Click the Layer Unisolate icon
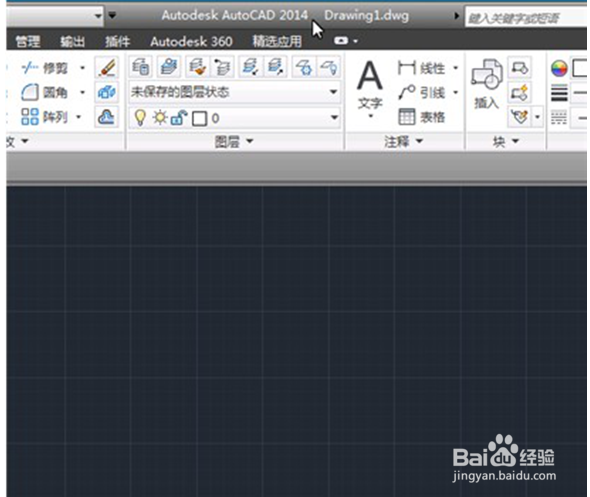This screenshot has width=590, height=497. click(276, 68)
